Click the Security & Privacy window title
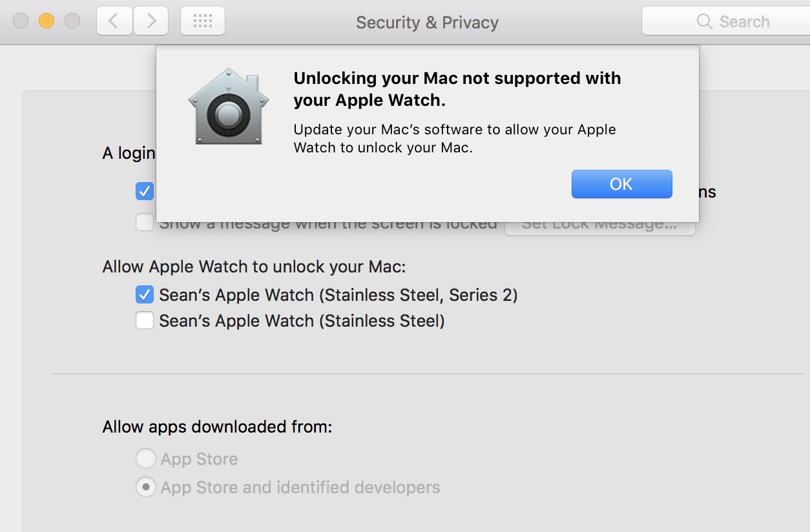 (x=427, y=23)
